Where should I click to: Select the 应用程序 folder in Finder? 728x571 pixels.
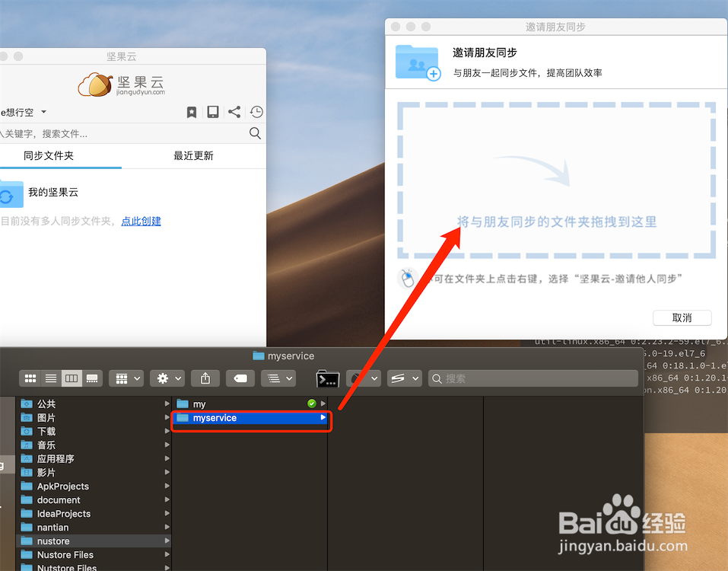click(95, 458)
